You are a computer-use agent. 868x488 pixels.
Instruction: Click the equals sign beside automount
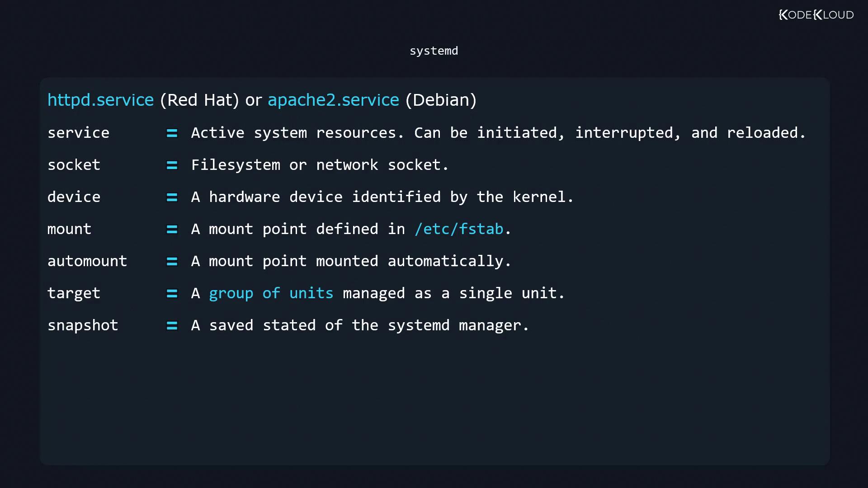[x=172, y=262]
